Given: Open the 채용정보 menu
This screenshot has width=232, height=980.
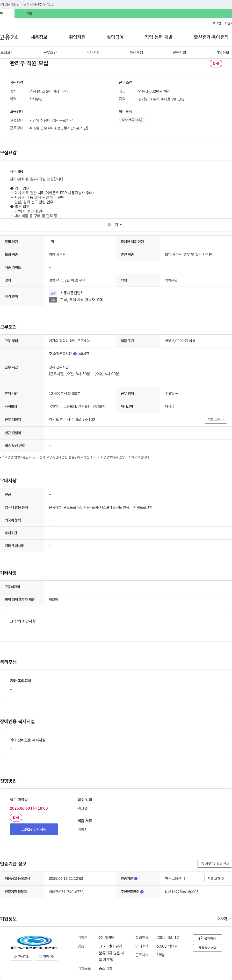Looking at the screenshot, I should (39, 37).
